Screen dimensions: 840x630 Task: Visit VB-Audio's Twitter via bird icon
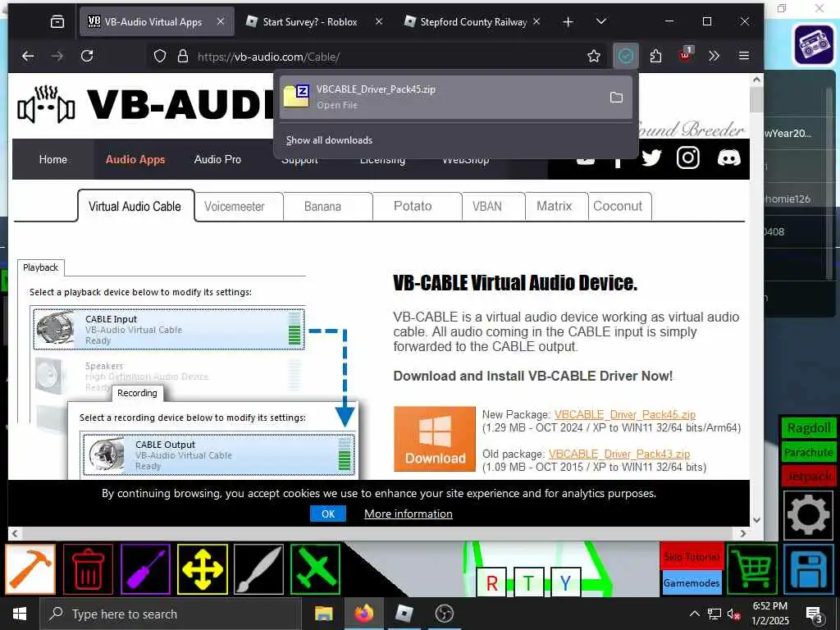[x=651, y=158]
